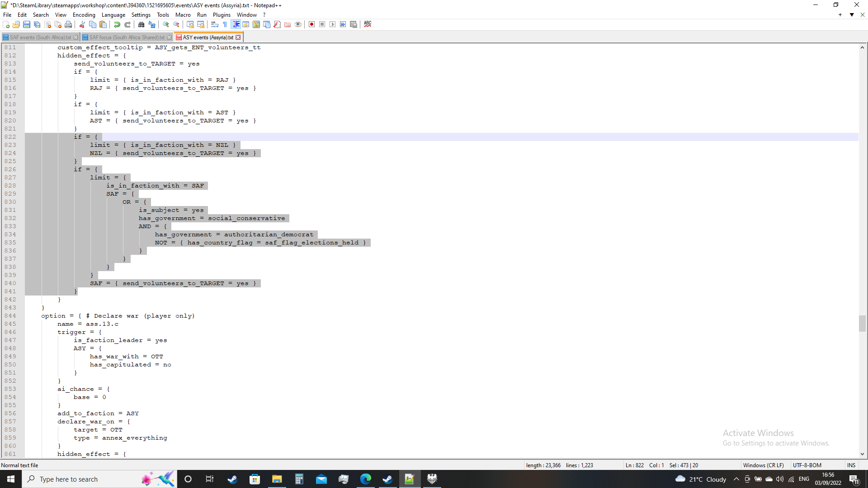Toggle the Indent guide button
868x488 pixels.
point(236,24)
